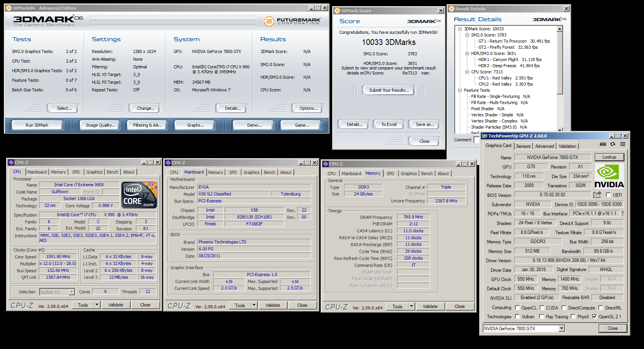Collapse the HDR/SM3.0 Score: 3651 tree node
The width and height of the screenshot is (644, 349).
point(467,53)
